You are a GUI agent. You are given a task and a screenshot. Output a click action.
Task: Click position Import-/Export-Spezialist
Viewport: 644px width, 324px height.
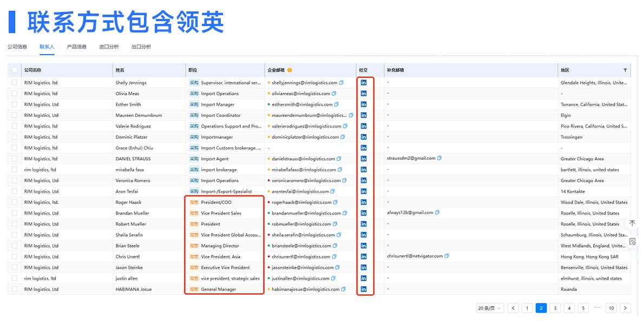226,191
